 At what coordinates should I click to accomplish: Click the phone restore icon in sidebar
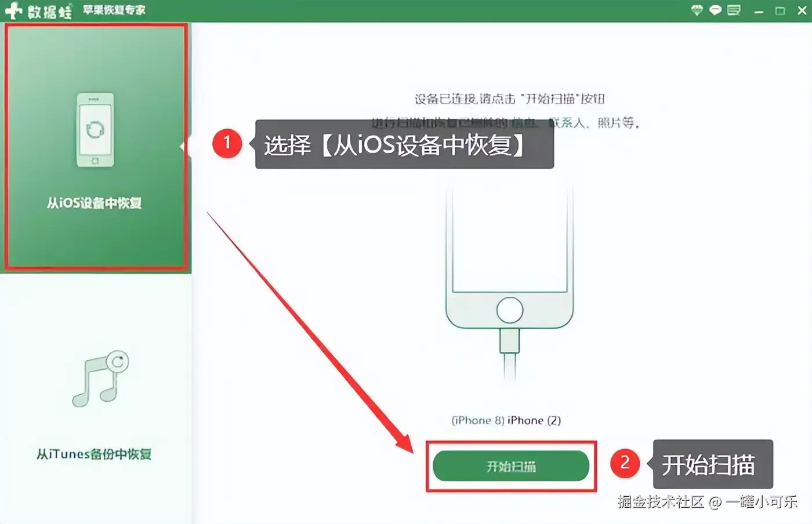coord(95,130)
